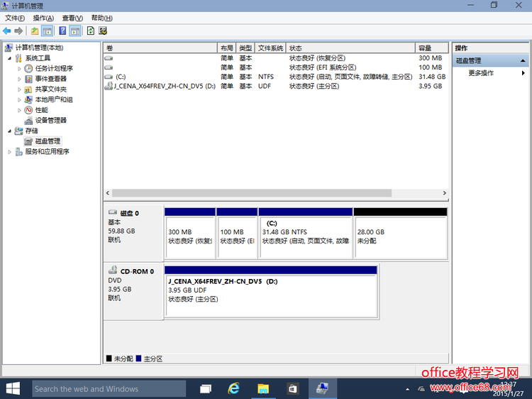Click Search the web and Windows box
Viewport: 532px width, 399px height.
[x=109, y=388]
